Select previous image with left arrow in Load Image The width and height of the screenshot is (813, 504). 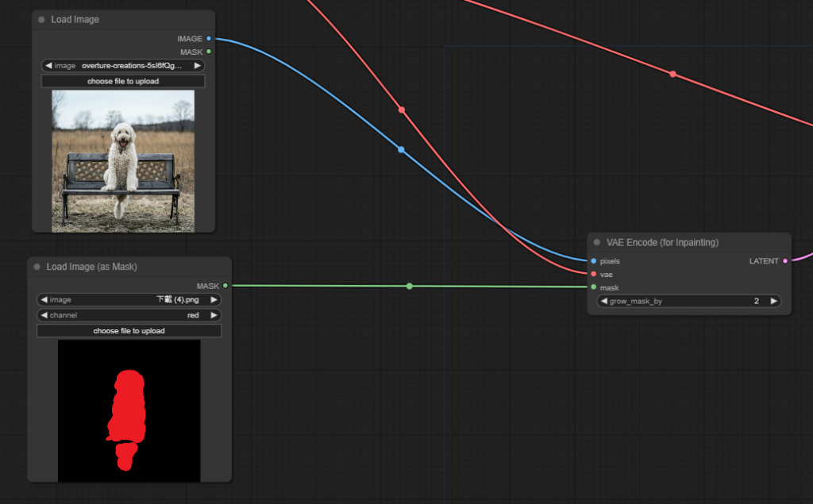tap(48, 66)
